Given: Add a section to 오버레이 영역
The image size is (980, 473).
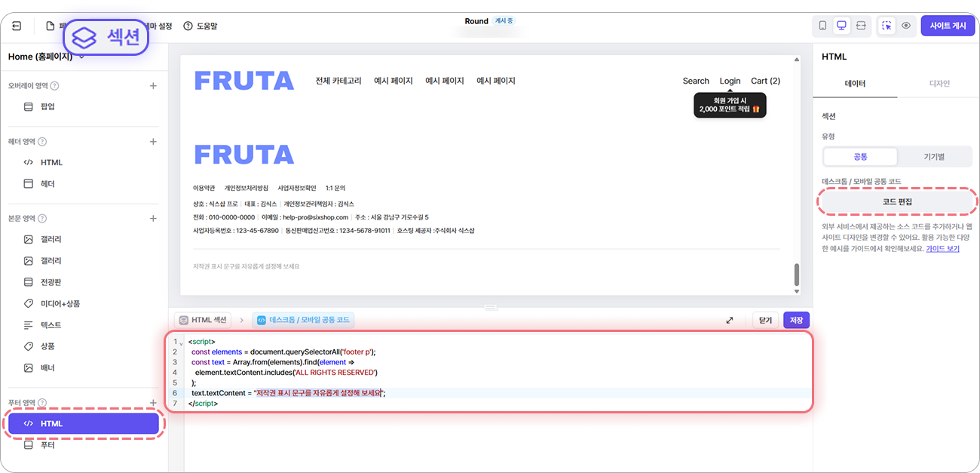Looking at the screenshot, I should (x=153, y=86).
